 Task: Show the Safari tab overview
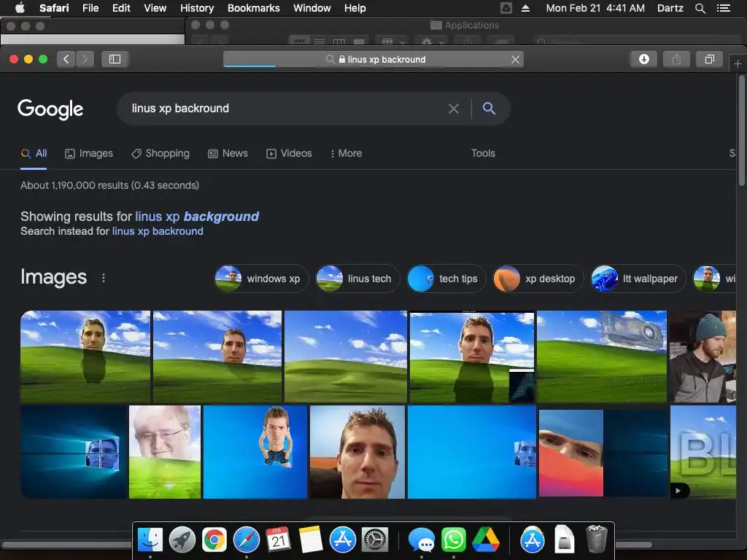[x=709, y=59]
